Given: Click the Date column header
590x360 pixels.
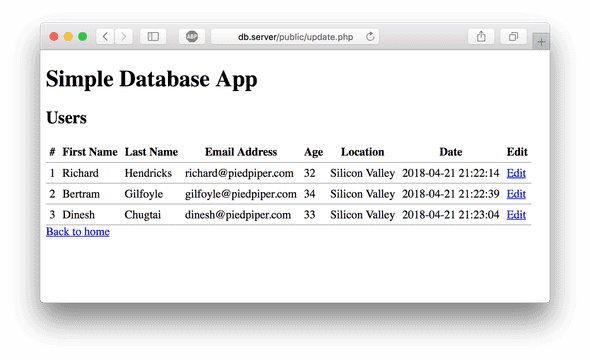Looking at the screenshot, I should [x=451, y=152].
